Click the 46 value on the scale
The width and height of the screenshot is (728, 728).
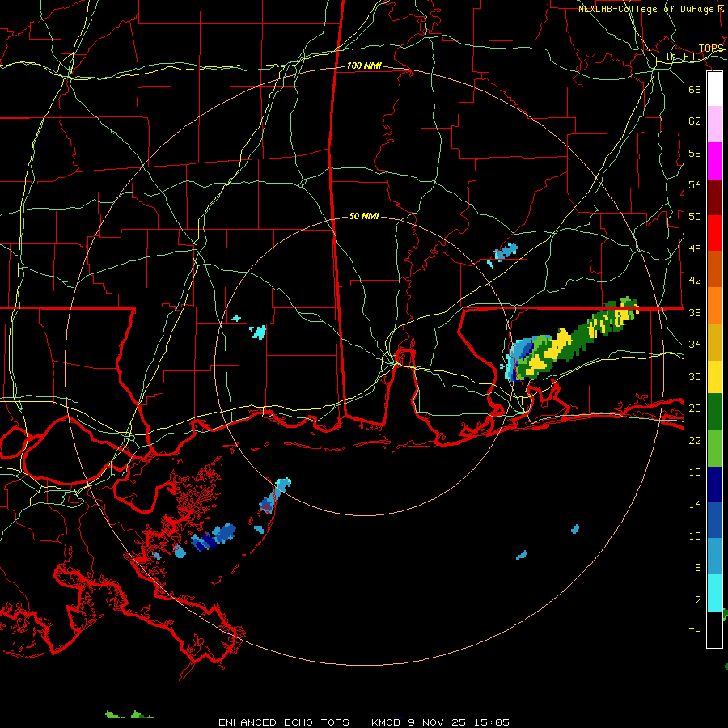[x=695, y=248]
